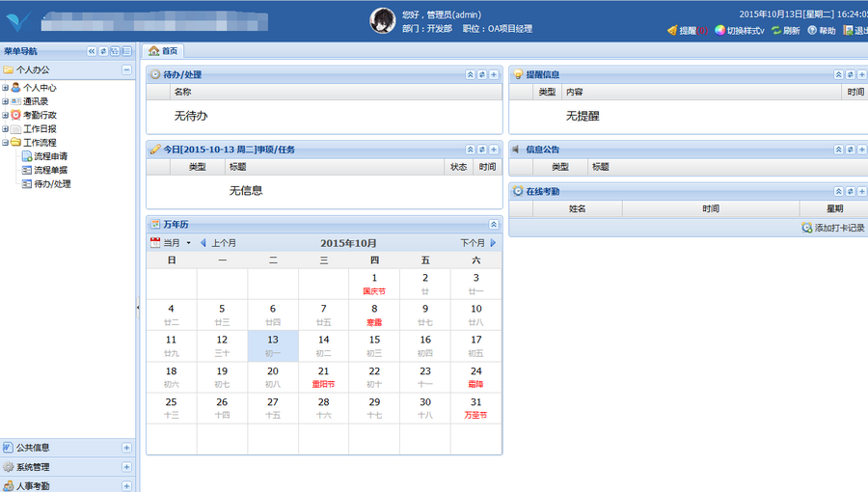The height and width of the screenshot is (492, 868).
Task: Select October 13 in the calendar
Action: (x=273, y=346)
